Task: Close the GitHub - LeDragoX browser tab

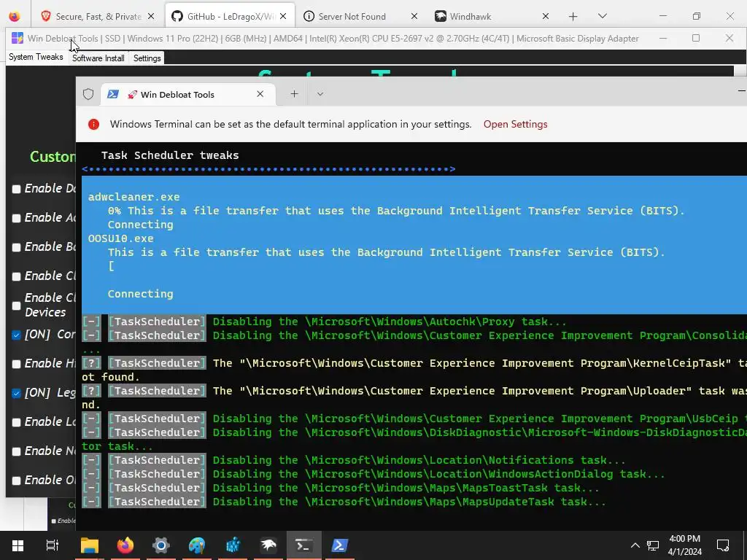Action: click(x=283, y=16)
